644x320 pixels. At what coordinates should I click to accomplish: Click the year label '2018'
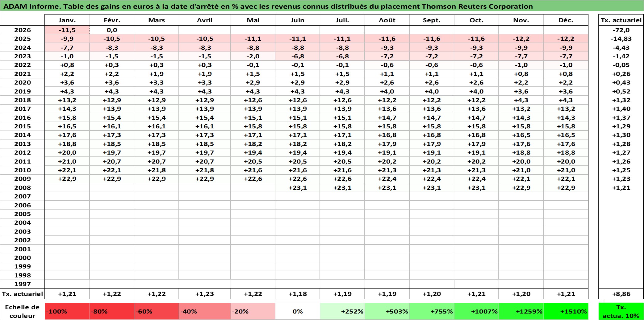[23, 100]
